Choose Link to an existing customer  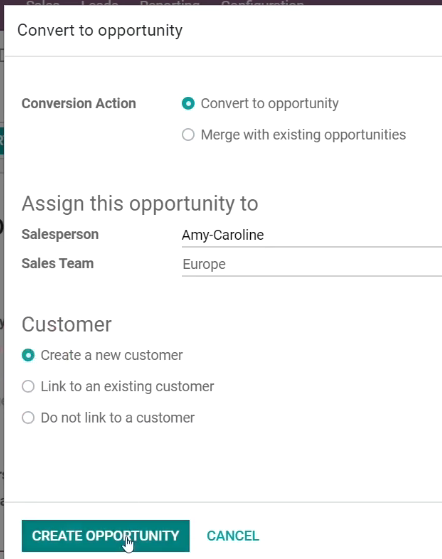pyautogui.click(x=28, y=386)
